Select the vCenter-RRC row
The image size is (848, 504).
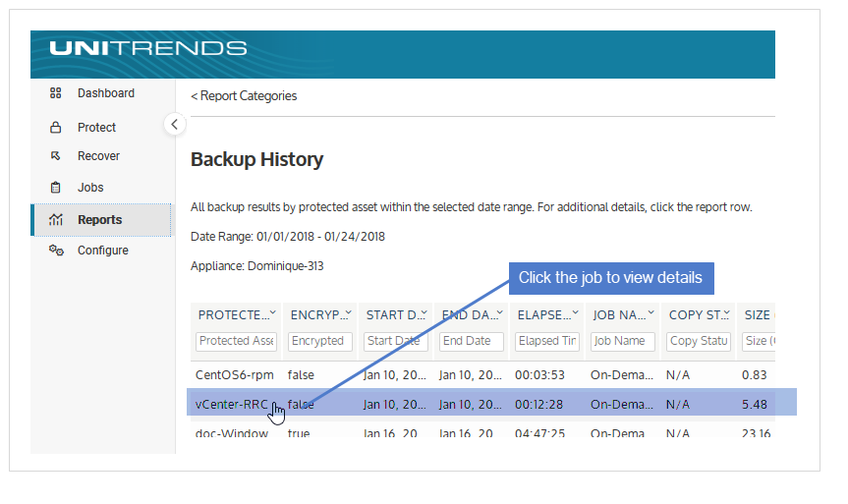point(482,404)
